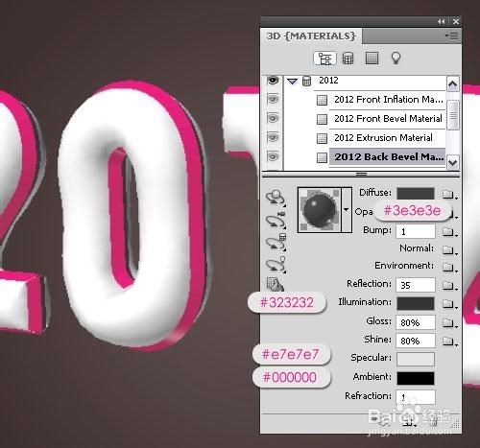Screen dimensions: 480x448
Task: Select 2012 Back Bevel Material row
Action: [x=388, y=157]
